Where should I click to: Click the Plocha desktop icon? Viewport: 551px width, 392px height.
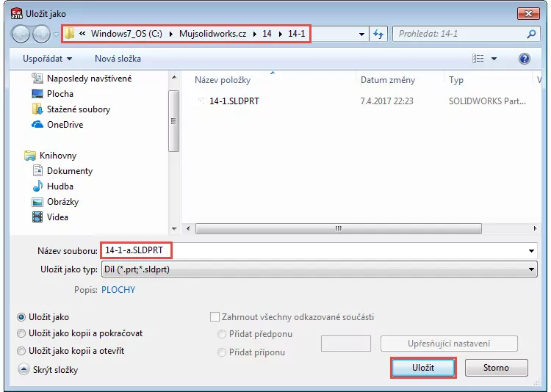point(37,94)
